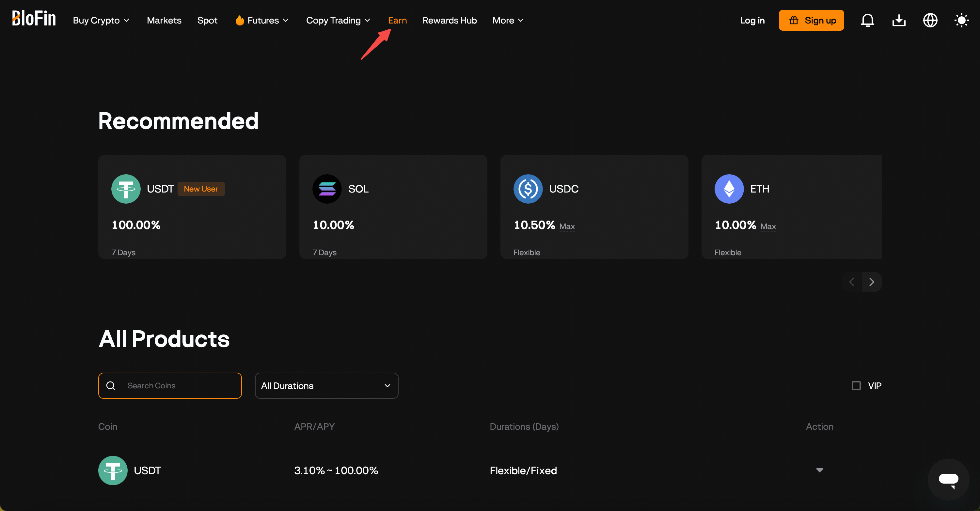
Task: Open the language selector globe icon
Action: pyautogui.click(x=930, y=20)
